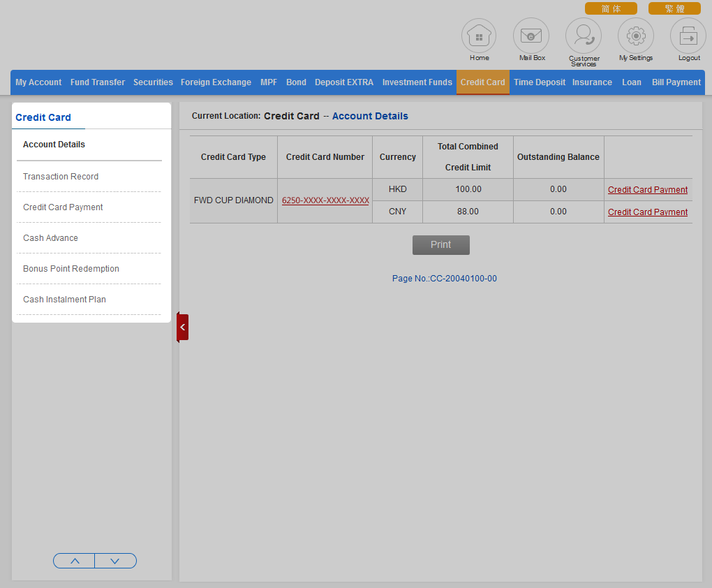Click Credit Card Payment link for HKD
This screenshot has width=712, height=588.
[x=648, y=190]
